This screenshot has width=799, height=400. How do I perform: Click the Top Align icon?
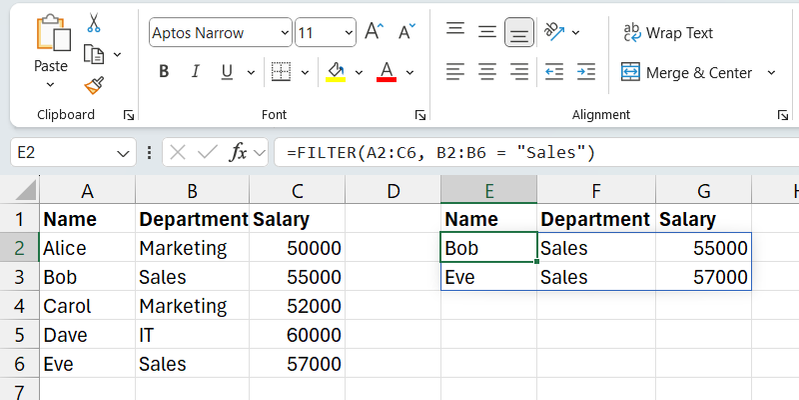(x=455, y=31)
